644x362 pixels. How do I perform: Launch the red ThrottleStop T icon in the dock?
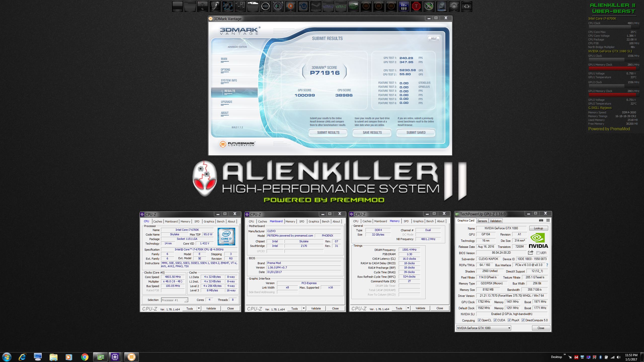(416, 6)
